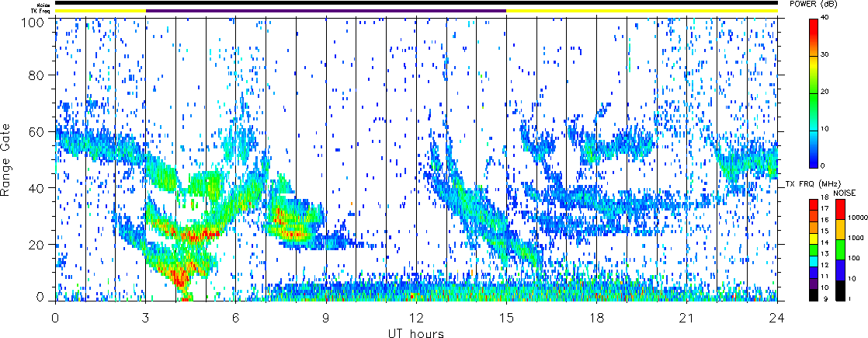868x338 pixels.
Task: Click the black Noise strip above the plot
Action: pyautogui.click(x=416, y=3)
